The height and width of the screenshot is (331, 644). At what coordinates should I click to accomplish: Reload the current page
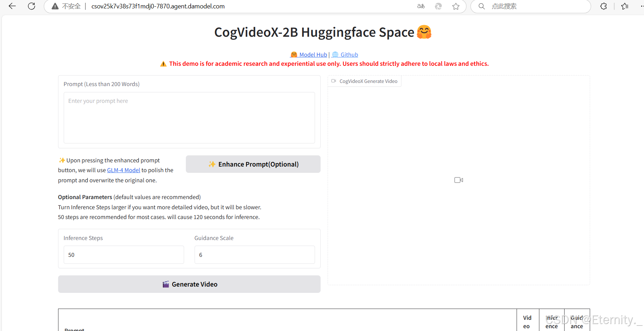[31, 6]
